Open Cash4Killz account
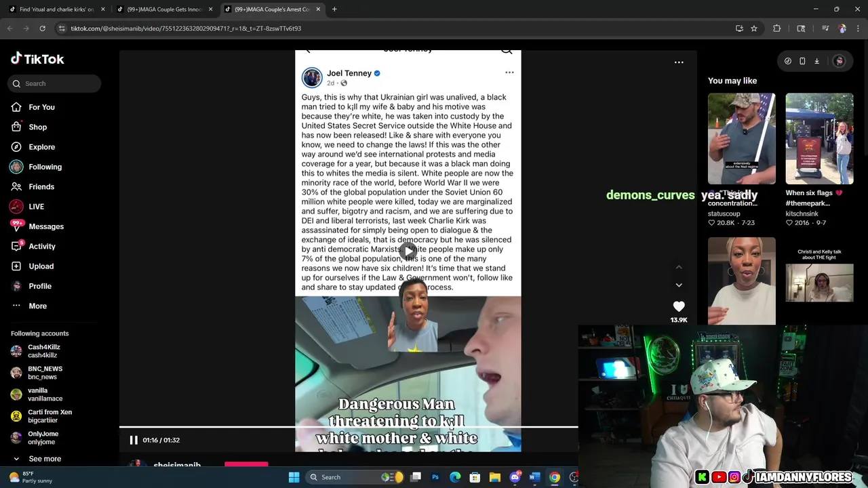Image resolution: width=868 pixels, height=488 pixels. [43, 351]
